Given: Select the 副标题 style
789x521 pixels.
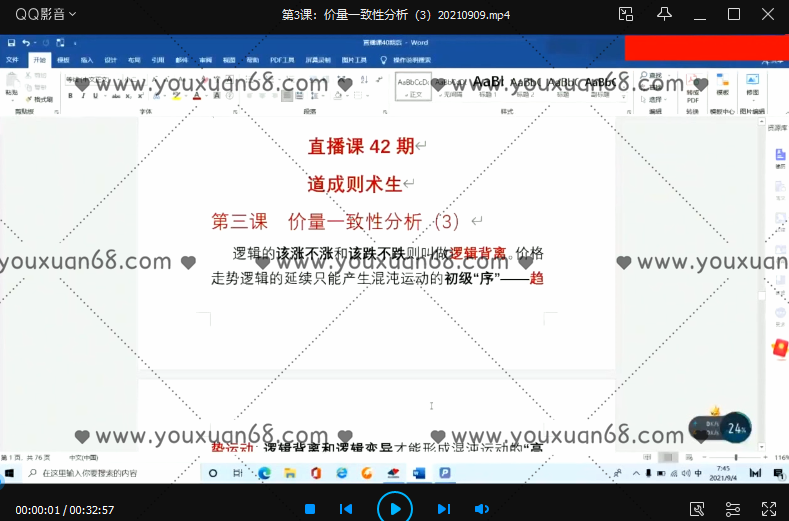Looking at the screenshot, I should coord(600,87).
